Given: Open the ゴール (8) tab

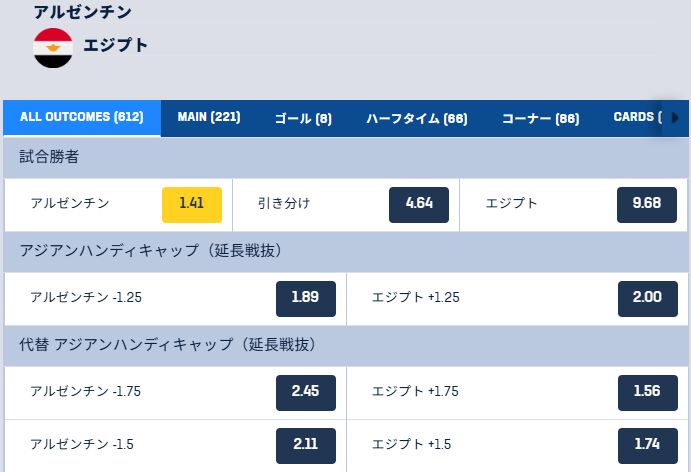Looking at the screenshot, I should coord(303,118).
